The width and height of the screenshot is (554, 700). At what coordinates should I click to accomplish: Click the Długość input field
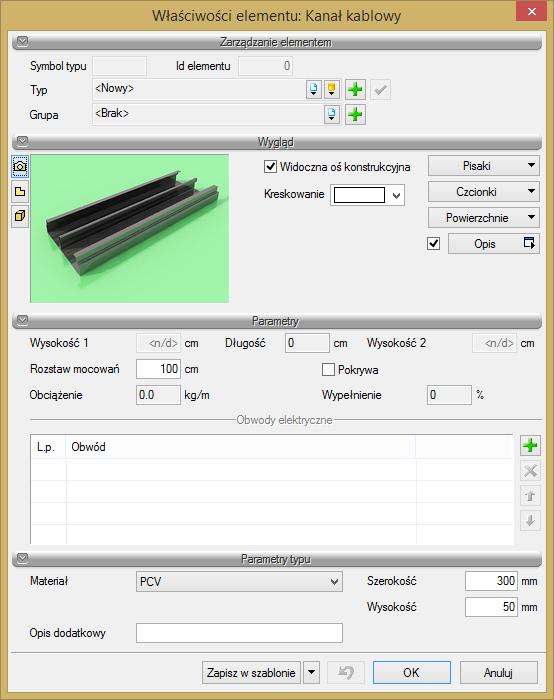(x=307, y=343)
